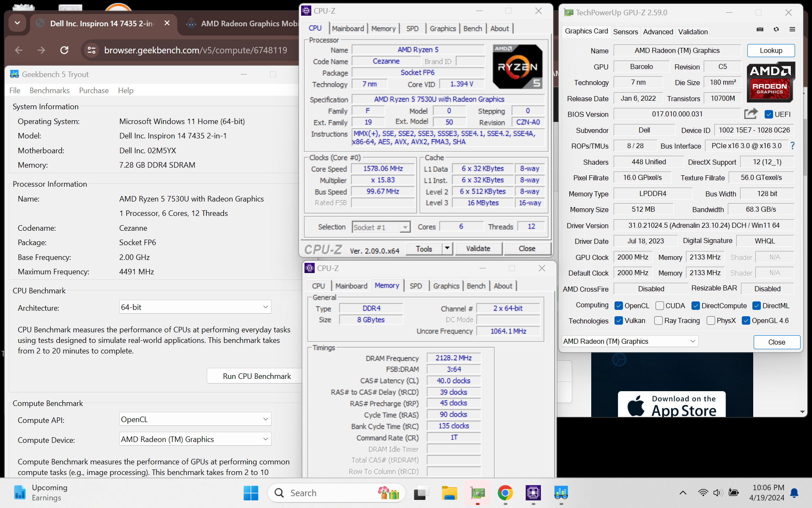Screen dimensions: 812x508
Task: Open the Geekbench Purchase menu
Action: click(x=94, y=90)
